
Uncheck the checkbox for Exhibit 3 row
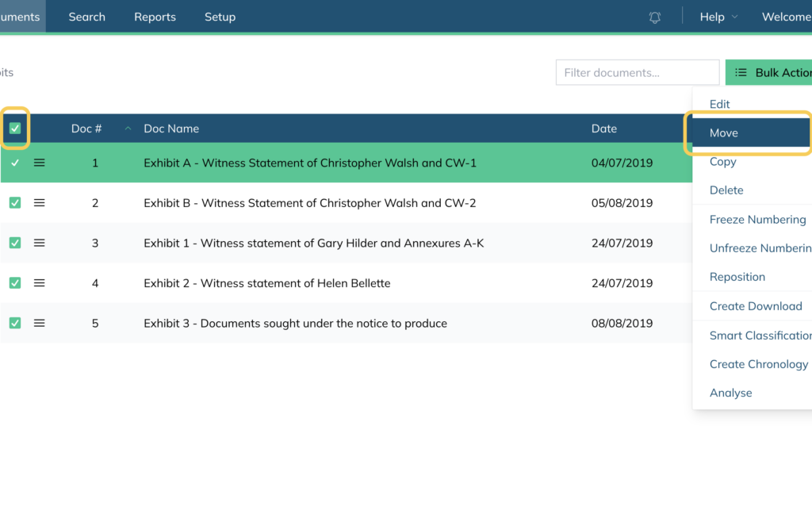coord(15,323)
